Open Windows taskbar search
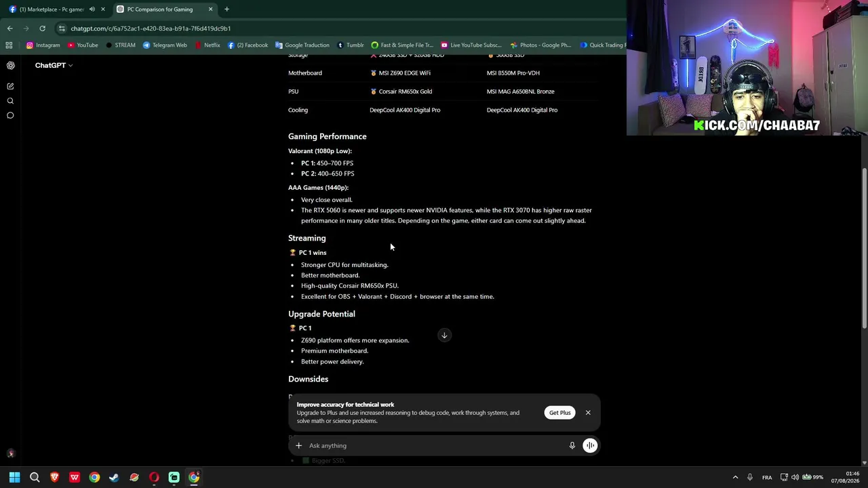Screen dimensions: 868x488 pyautogui.click(x=35, y=477)
